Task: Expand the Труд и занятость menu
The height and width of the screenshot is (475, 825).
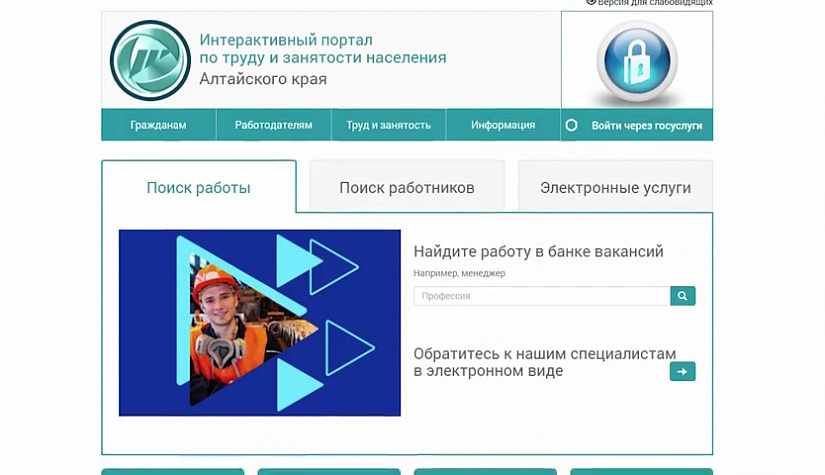Action: click(388, 125)
